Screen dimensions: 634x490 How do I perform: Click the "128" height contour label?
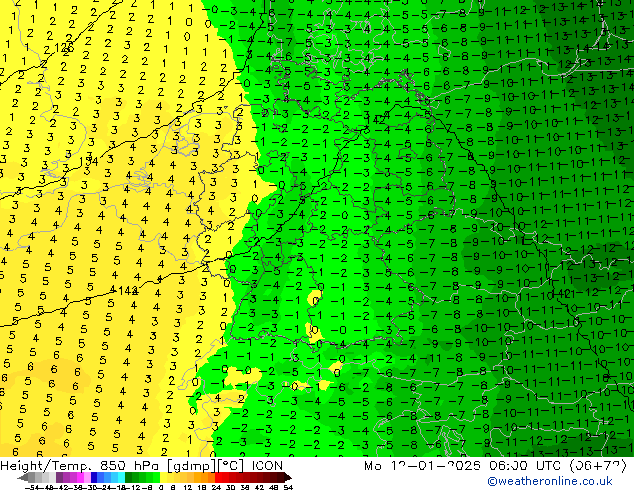64,48
